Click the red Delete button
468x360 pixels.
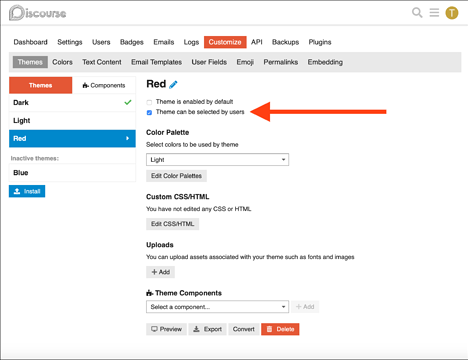pyautogui.click(x=280, y=329)
